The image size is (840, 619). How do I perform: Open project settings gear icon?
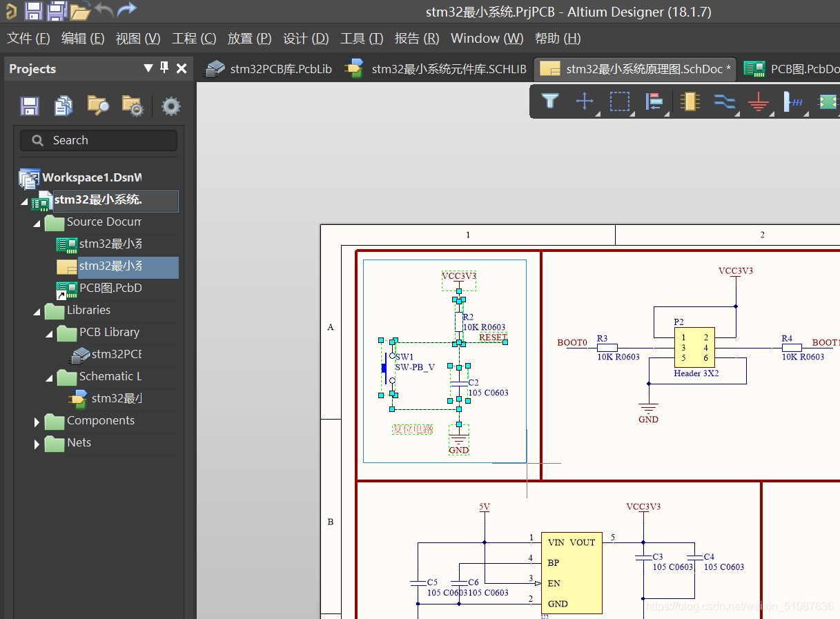pyautogui.click(x=170, y=106)
